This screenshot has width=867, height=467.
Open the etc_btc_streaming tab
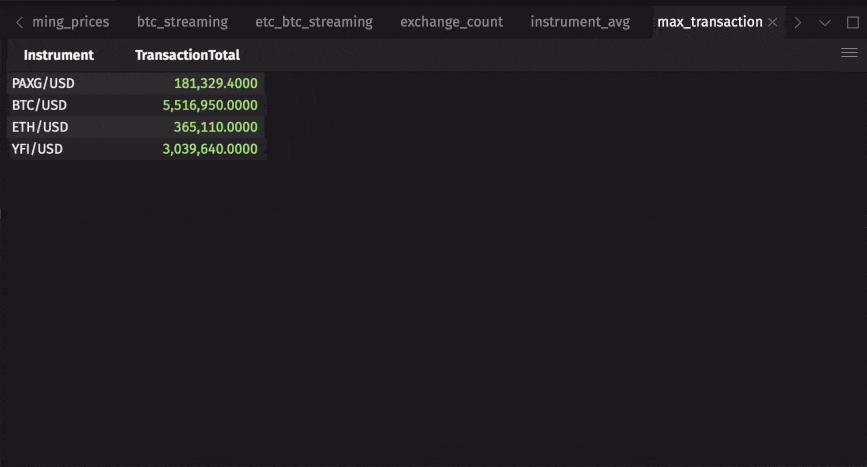tap(313, 22)
